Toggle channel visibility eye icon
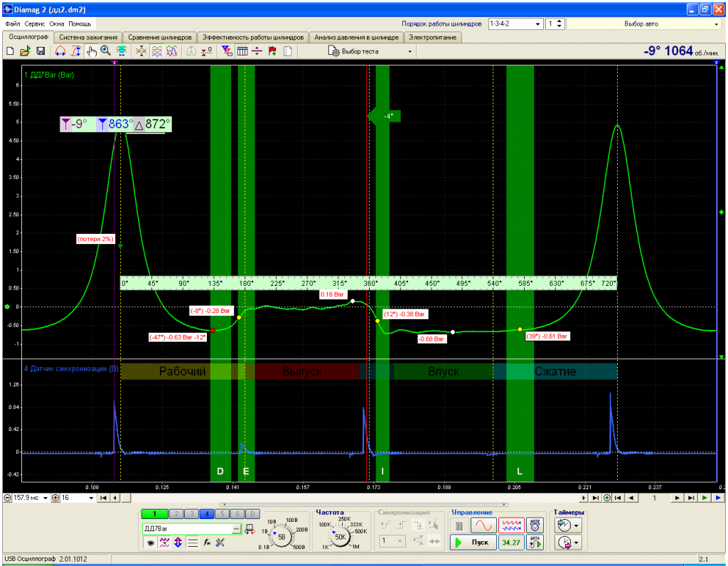728x566 pixels. click(150, 543)
